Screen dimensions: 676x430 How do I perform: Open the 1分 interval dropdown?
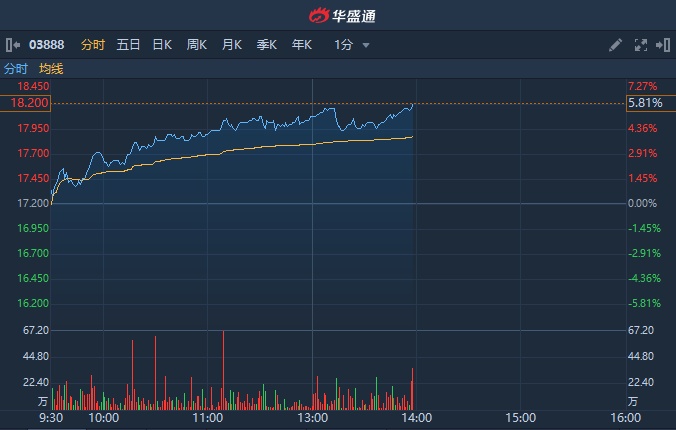coord(352,45)
